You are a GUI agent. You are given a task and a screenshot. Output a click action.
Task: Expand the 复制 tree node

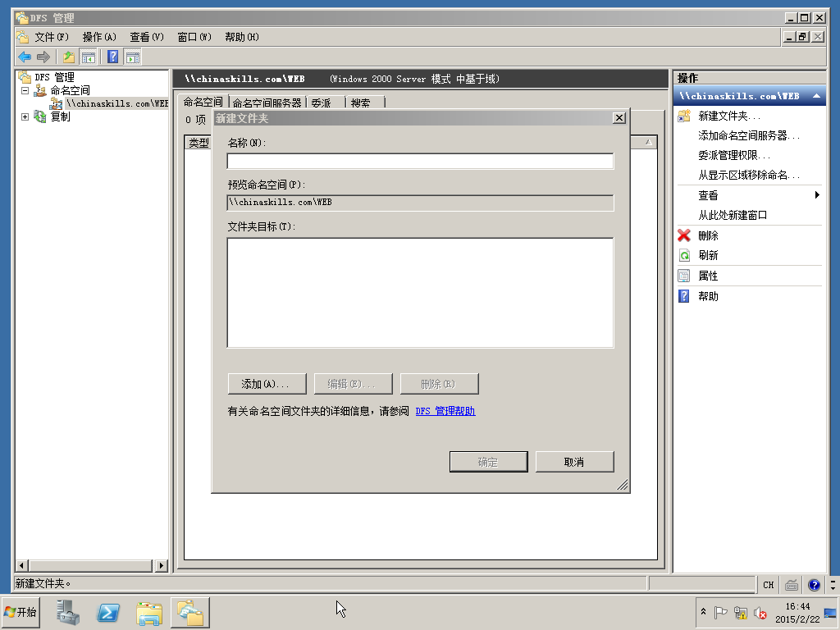click(25, 116)
